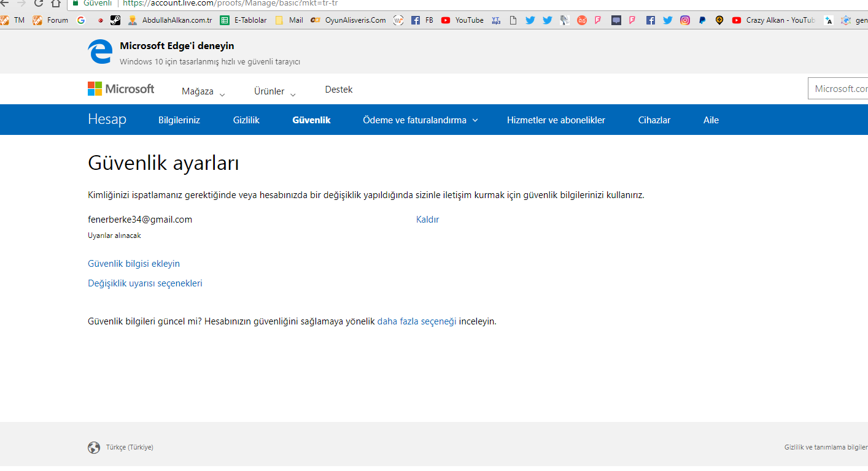Open the dark chat bubble bookmark icon
Screen dimensions: 868x471
616,20
